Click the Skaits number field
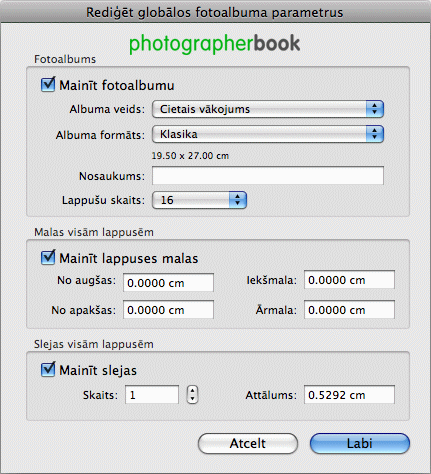Image resolution: width=431 pixels, height=474 pixels. pos(152,395)
